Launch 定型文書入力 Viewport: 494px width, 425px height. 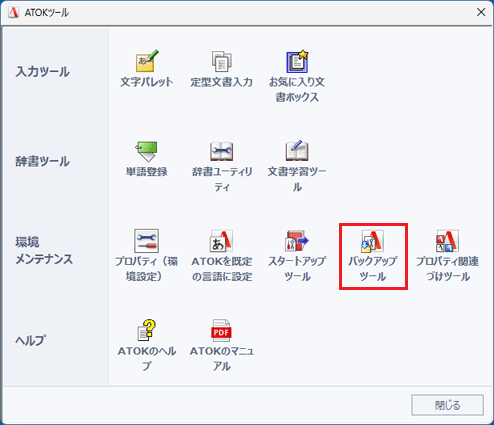222,69
